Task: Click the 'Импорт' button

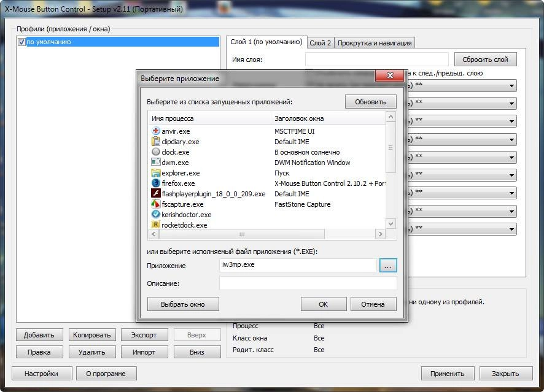Action: (144, 352)
